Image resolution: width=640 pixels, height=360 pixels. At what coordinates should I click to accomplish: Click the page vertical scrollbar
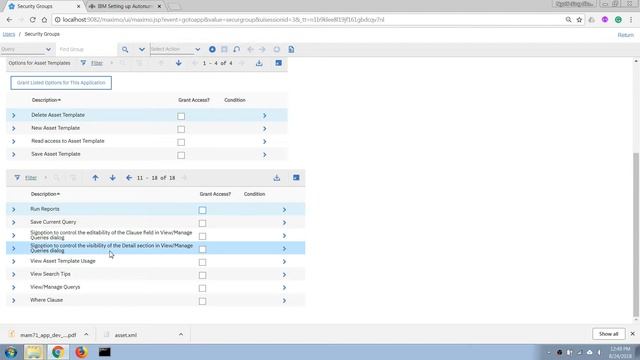(636, 235)
